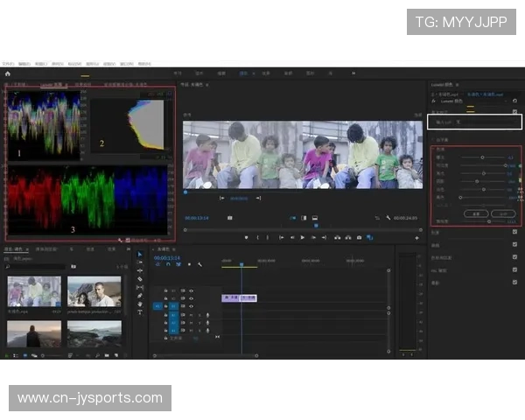Select the Hand tool in the tools panel
This screenshot has height=420, width=525.
(140, 304)
